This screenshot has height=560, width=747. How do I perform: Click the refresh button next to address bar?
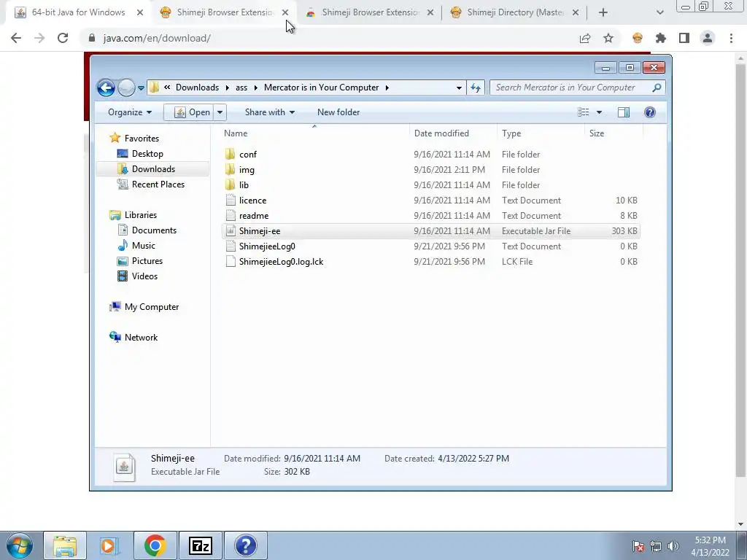476,87
